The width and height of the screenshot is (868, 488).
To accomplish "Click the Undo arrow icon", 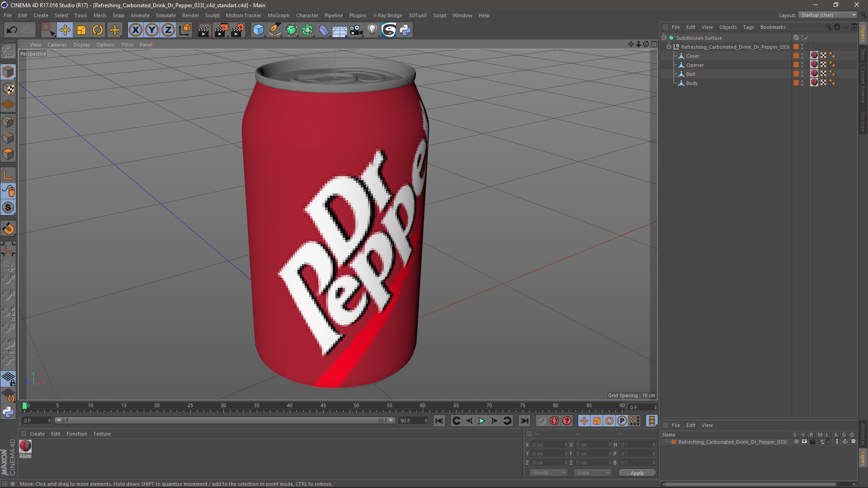I will 12,30.
